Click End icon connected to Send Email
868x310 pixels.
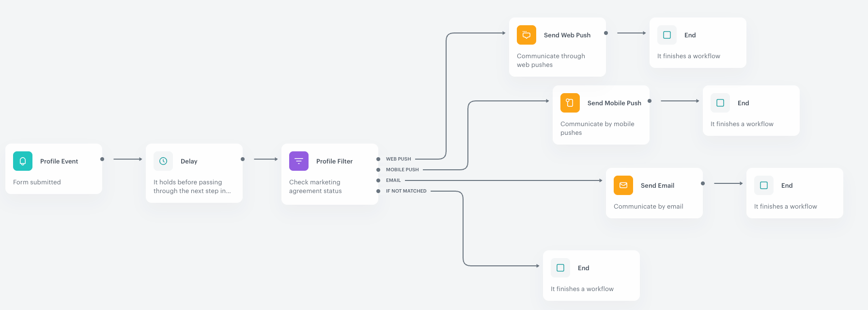(764, 185)
